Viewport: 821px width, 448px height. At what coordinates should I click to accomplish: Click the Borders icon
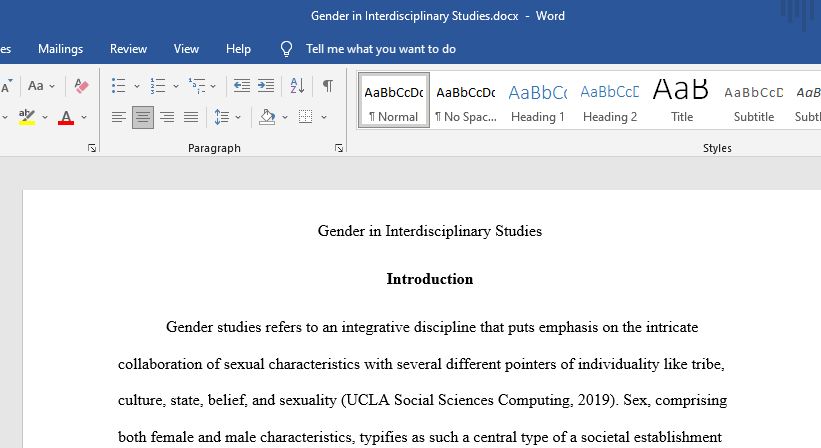[305, 117]
